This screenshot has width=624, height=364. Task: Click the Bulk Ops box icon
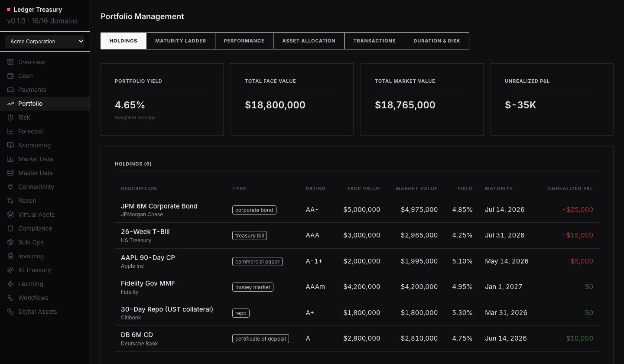[10, 242]
